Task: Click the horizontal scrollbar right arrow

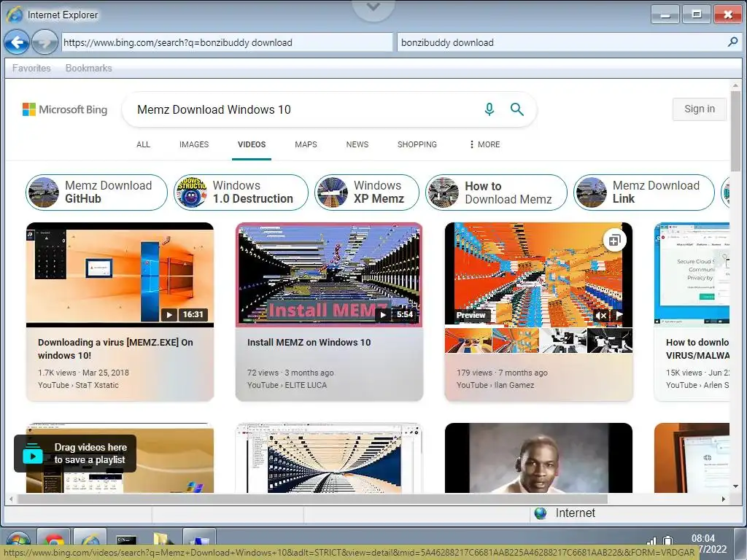Action: [x=723, y=499]
